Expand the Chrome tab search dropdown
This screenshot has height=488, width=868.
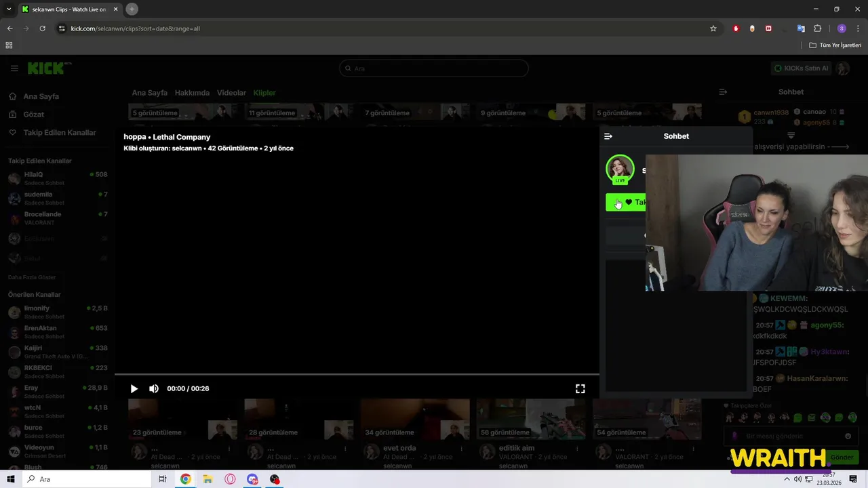(x=9, y=9)
